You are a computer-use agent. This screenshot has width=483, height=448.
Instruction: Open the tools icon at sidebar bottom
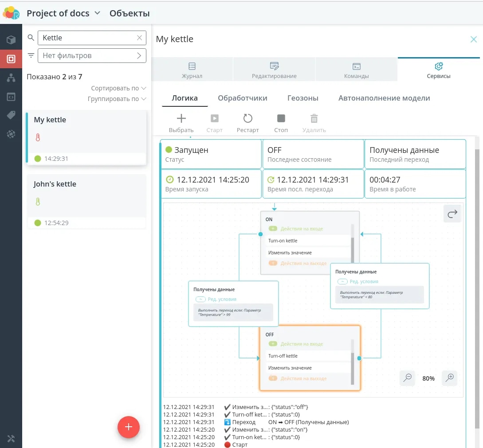click(11, 438)
